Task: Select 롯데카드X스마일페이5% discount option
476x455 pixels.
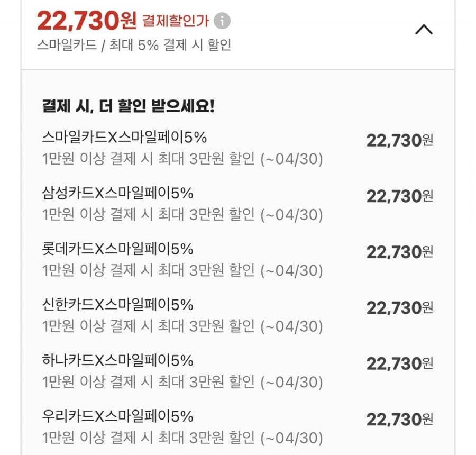Action: click(x=117, y=249)
